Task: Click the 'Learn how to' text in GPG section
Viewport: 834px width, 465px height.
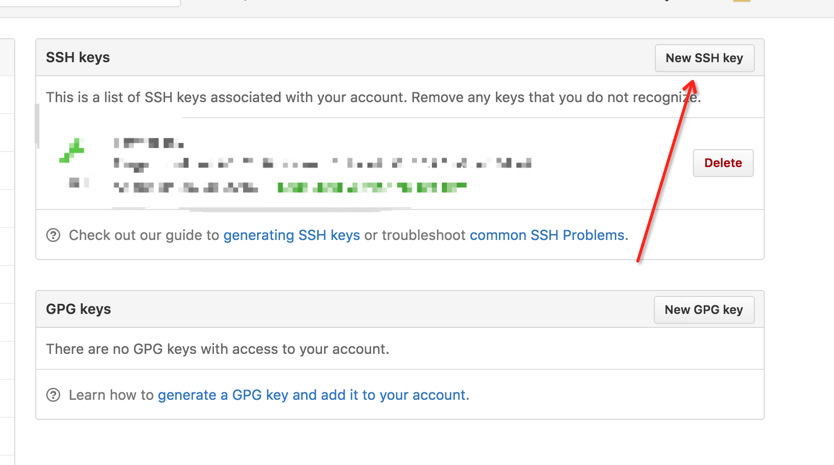Action: click(x=111, y=395)
